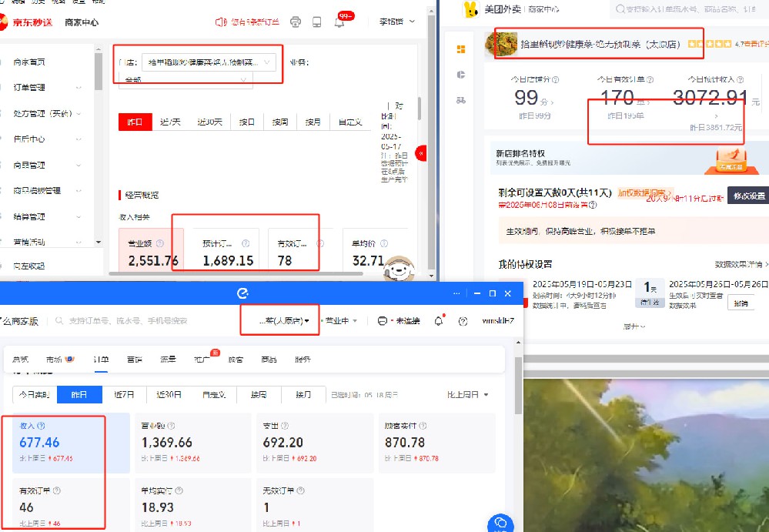Select JD 近7天 date tab

point(170,122)
